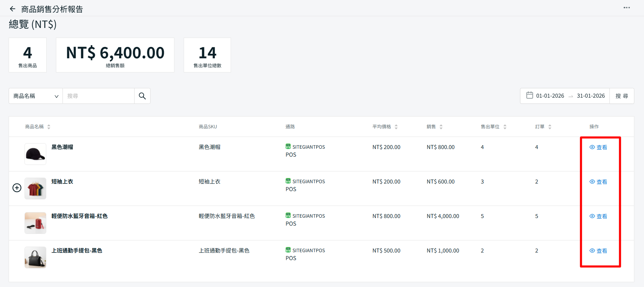Sort table by 售出單位 column
This screenshot has width=644, height=287.
(x=505, y=127)
